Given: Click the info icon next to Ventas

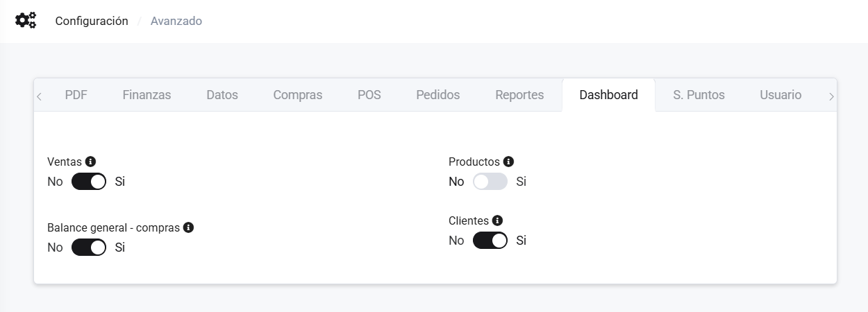Looking at the screenshot, I should tap(90, 162).
